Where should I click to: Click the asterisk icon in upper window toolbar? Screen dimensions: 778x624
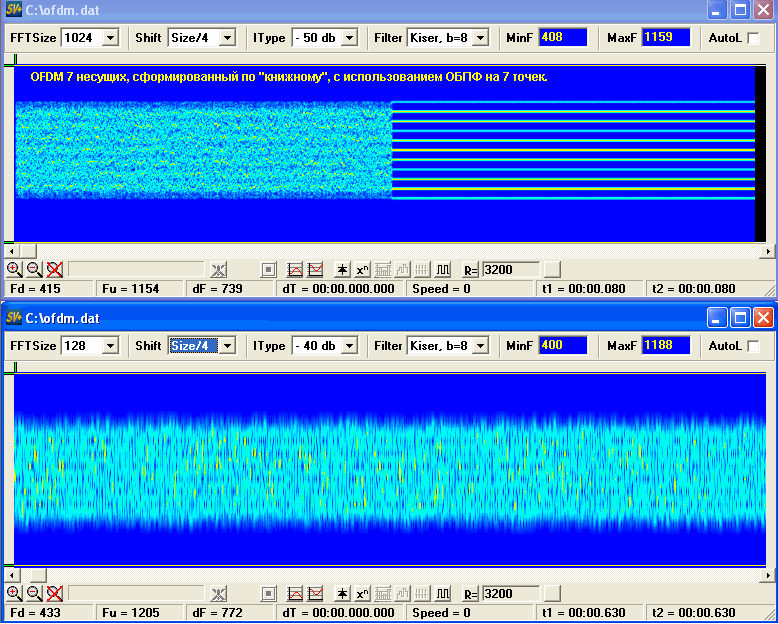[342, 270]
